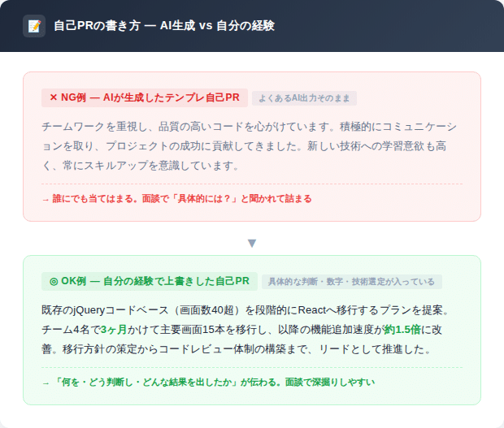The height and width of the screenshot is (428, 504).
Task: Click the highlighted 3ヶ月 text
Action: tap(115, 330)
